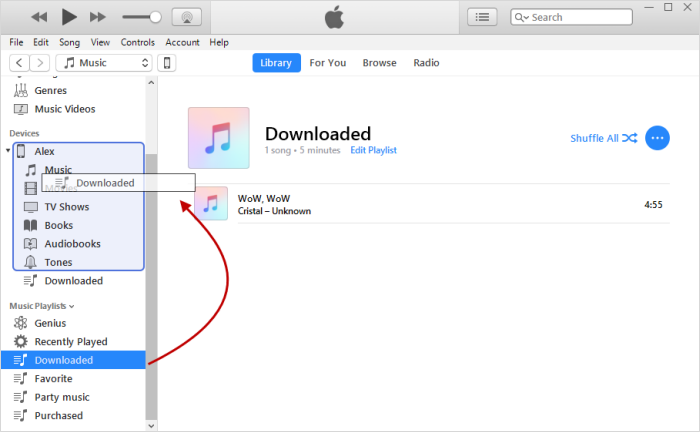This screenshot has width=700, height=432.
Task: Select the highlighted Downloaded music playlist
Action: (x=74, y=360)
